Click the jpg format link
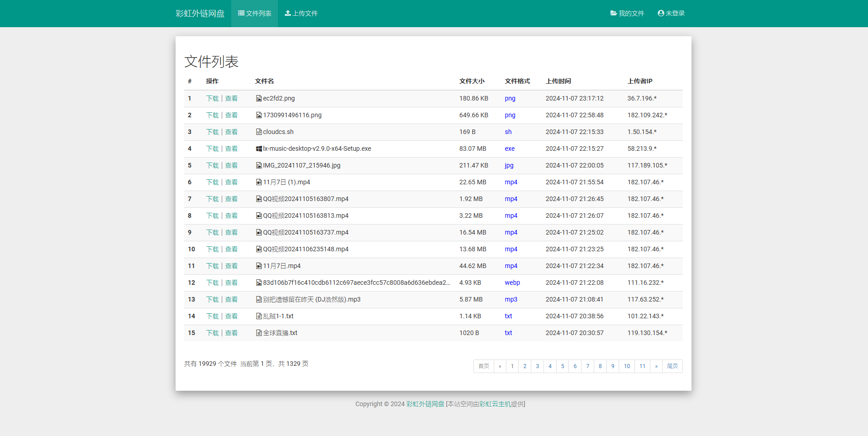The width and height of the screenshot is (868, 436). click(x=509, y=165)
